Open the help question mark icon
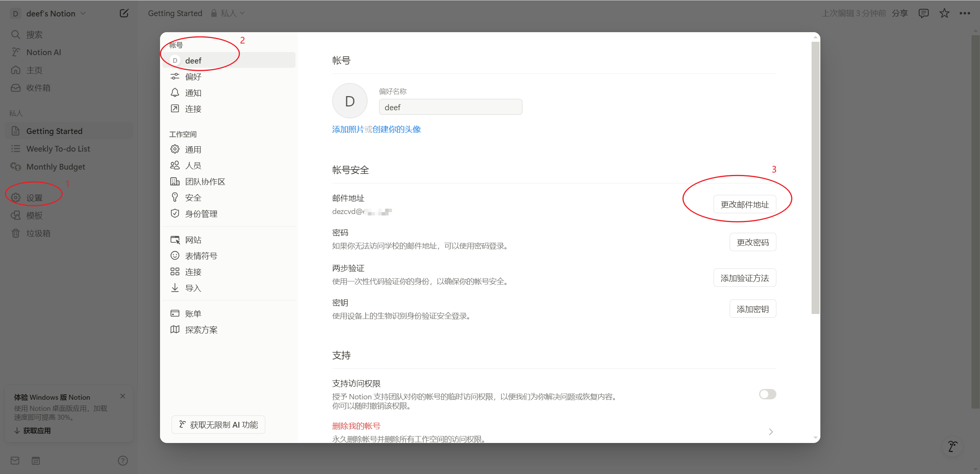Viewport: 980px width, 474px height. tap(123, 461)
